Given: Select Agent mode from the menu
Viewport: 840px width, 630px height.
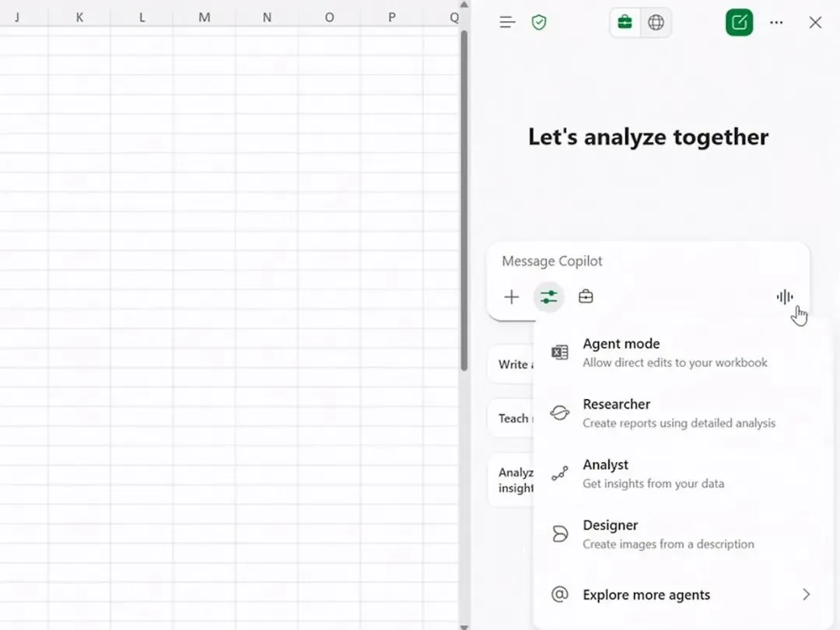Looking at the screenshot, I should click(683, 353).
